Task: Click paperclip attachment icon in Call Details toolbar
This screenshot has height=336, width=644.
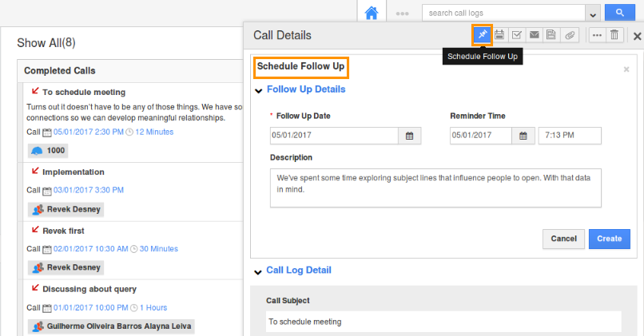Action: 569,35
